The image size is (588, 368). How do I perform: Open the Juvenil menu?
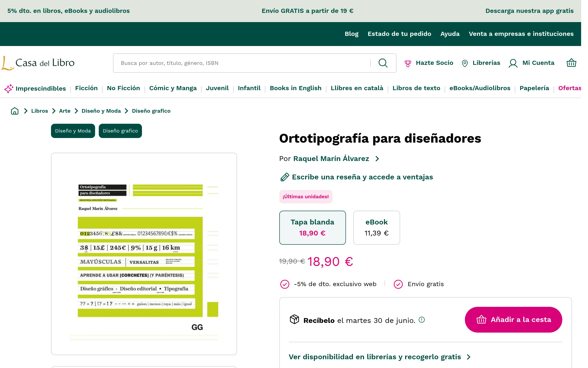pos(217,88)
